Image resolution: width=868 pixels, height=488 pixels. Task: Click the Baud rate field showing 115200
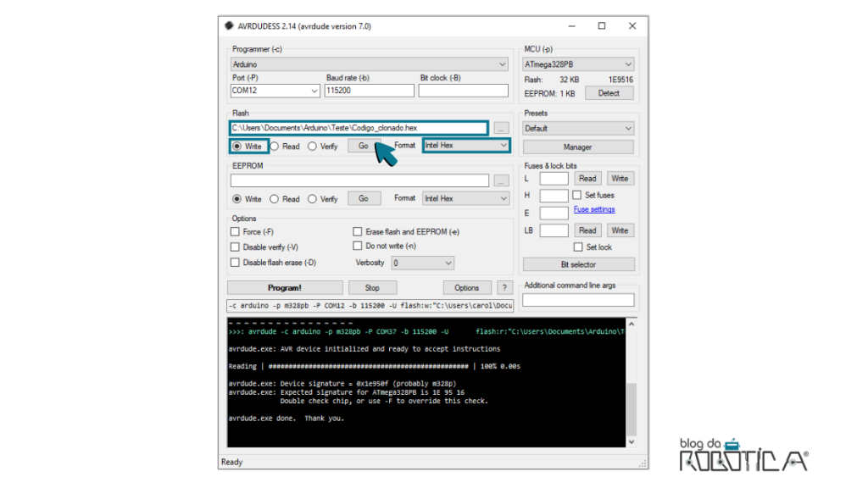pyautogui.click(x=369, y=91)
